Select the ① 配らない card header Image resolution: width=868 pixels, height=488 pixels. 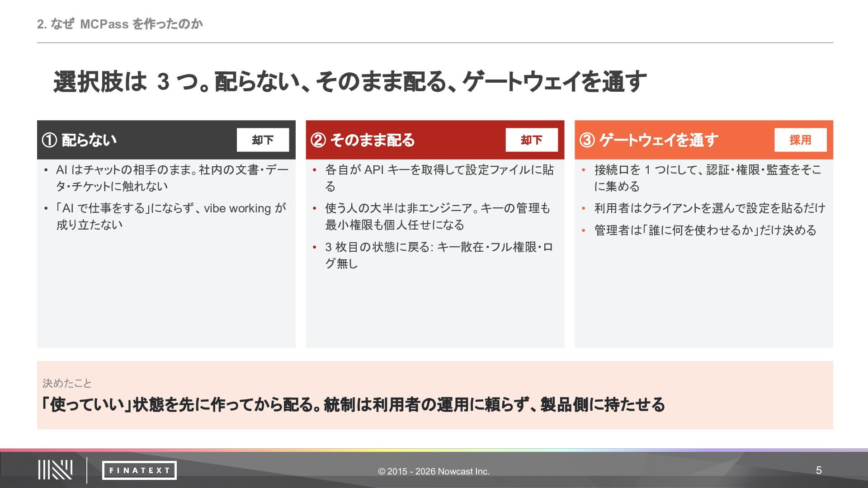point(166,140)
